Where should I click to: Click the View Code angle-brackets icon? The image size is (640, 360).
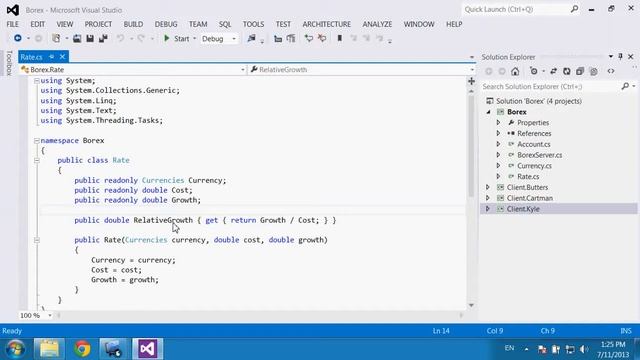(611, 71)
